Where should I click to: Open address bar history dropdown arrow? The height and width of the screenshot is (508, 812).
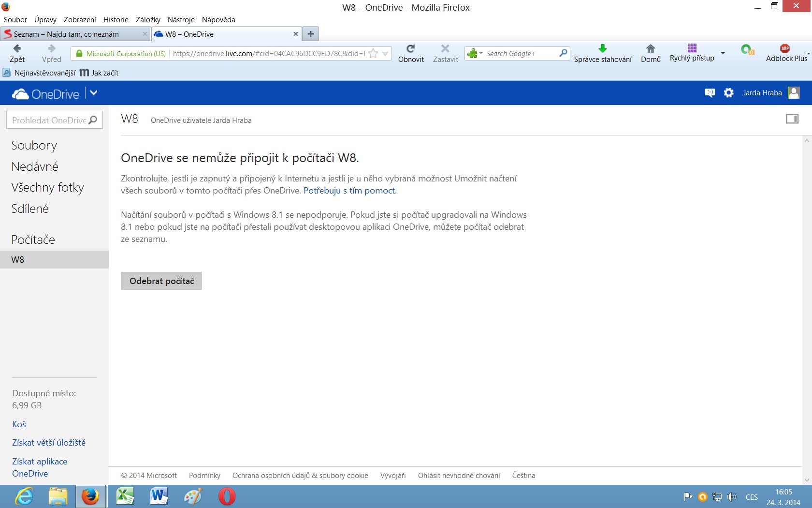(x=385, y=54)
